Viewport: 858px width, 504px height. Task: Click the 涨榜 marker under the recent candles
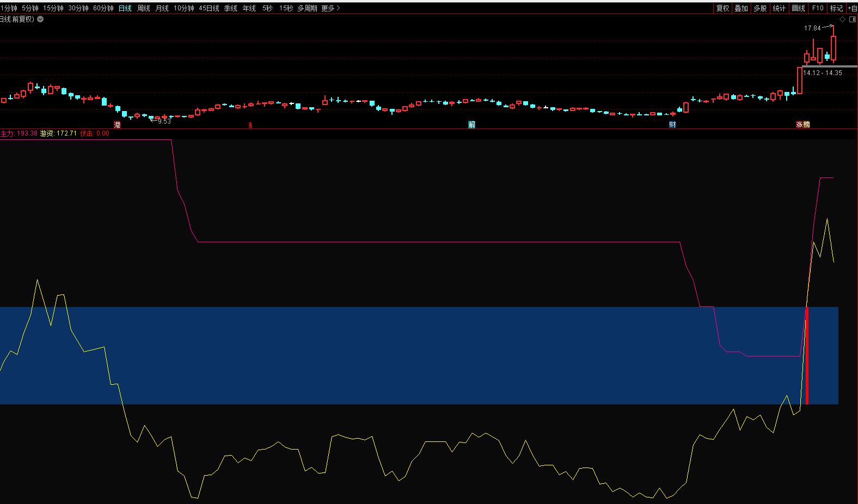tap(803, 125)
